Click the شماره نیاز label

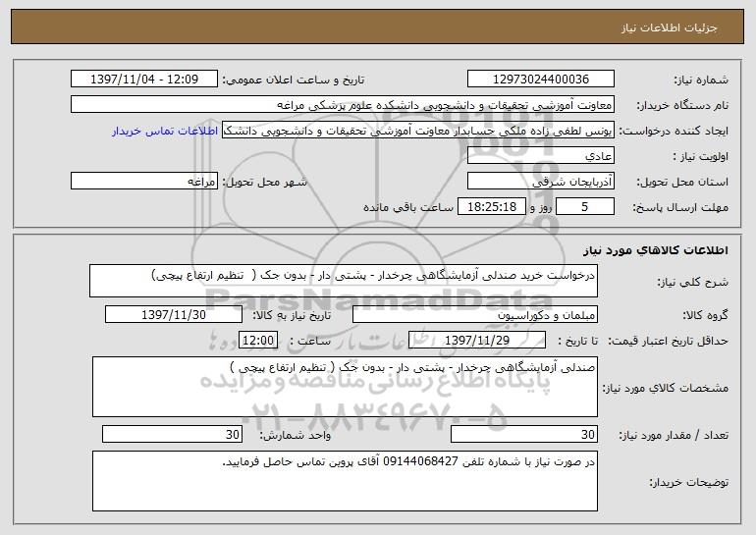coord(701,80)
